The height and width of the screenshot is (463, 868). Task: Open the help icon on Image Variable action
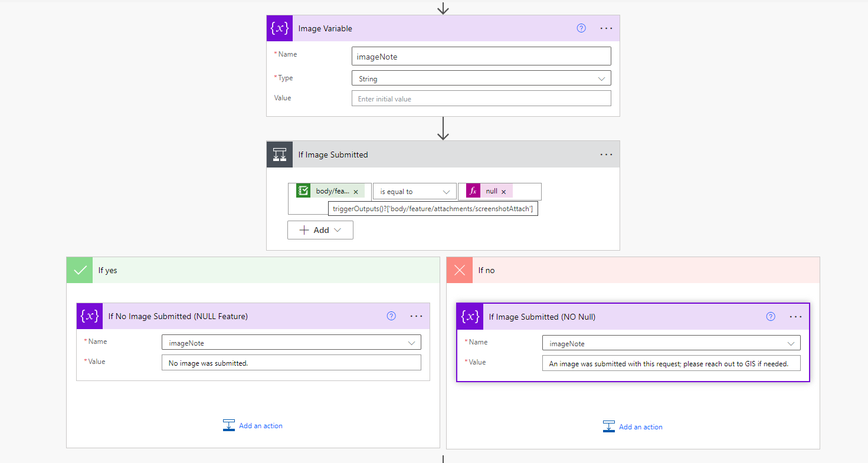581,28
